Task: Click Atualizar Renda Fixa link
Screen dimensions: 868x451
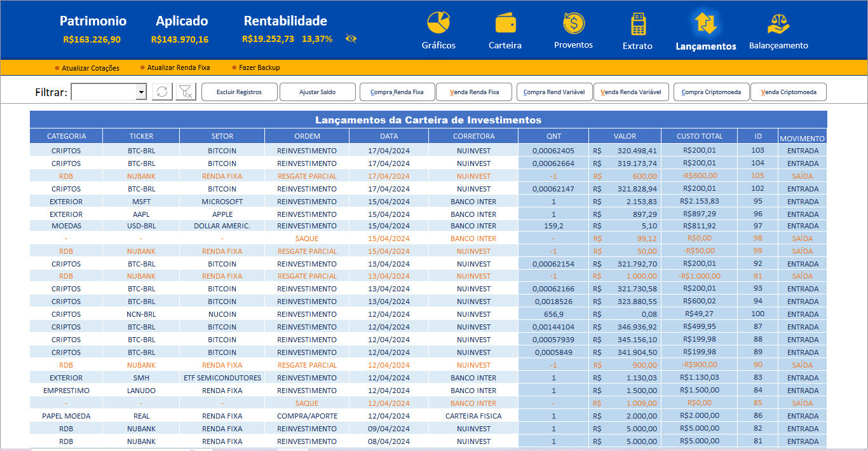Action: coord(179,67)
